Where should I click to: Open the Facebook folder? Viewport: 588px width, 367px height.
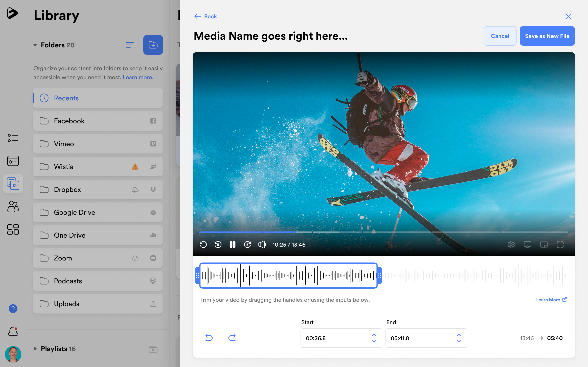point(98,121)
